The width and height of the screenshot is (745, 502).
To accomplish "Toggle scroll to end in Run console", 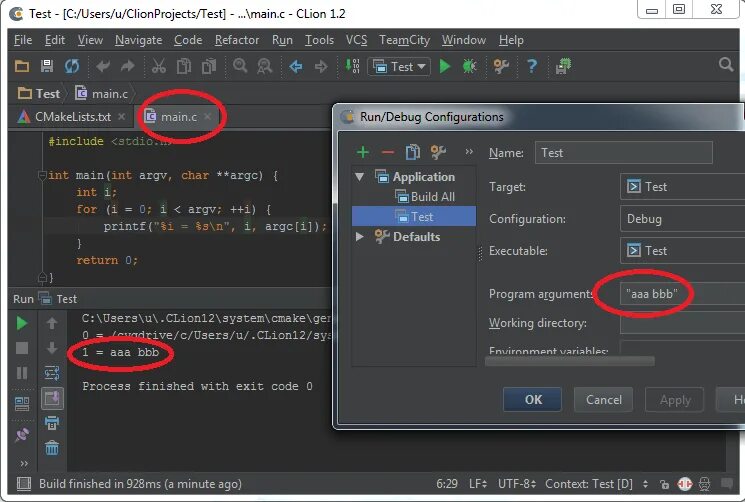I will pos(52,398).
